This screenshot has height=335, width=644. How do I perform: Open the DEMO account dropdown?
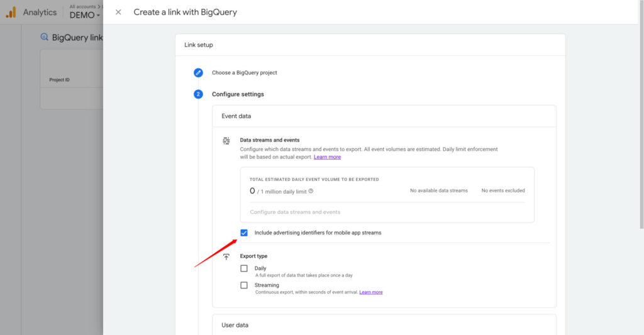pyautogui.click(x=85, y=15)
